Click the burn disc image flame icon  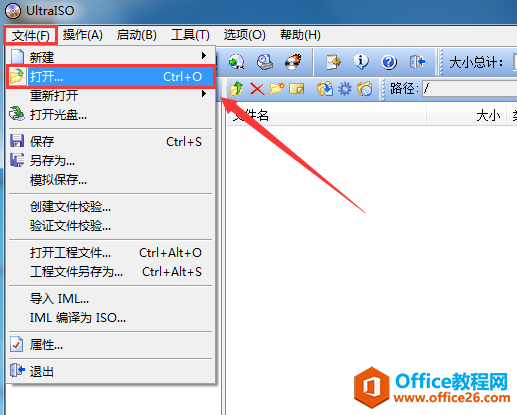(293, 62)
